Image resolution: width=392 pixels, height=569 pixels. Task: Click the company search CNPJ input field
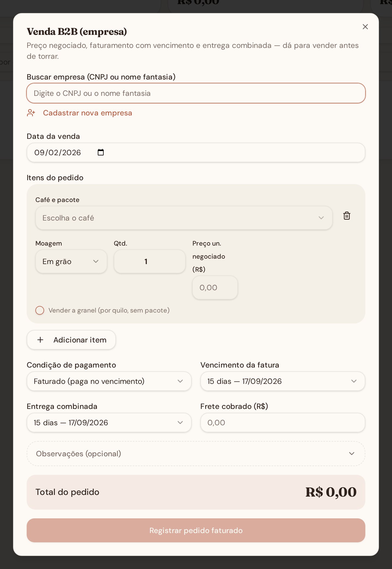click(x=196, y=93)
